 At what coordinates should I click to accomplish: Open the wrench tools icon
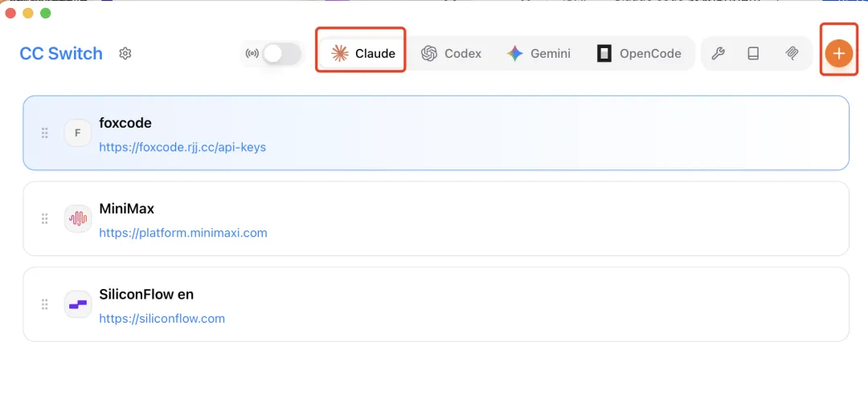point(718,54)
